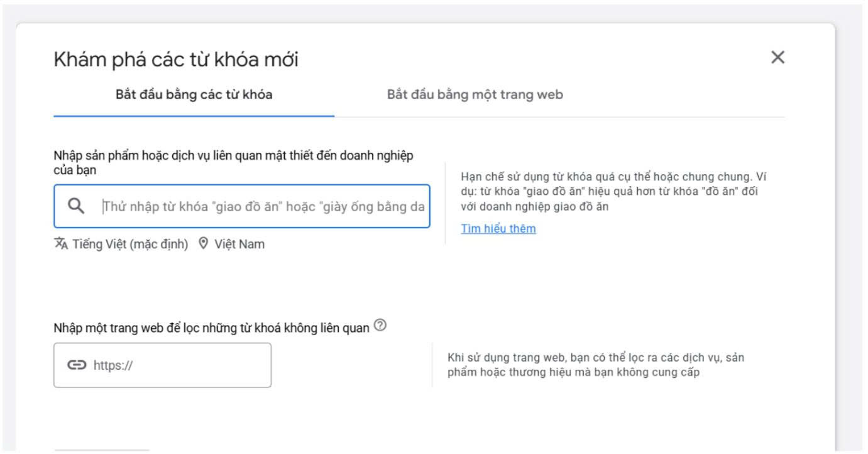
Task: Click the highlighted blue underline of the active tab
Action: (x=194, y=115)
